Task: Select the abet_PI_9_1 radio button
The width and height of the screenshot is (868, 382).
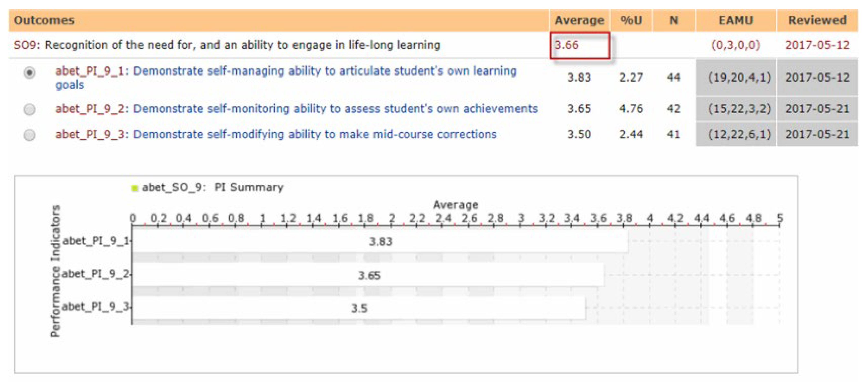Action: (x=30, y=73)
